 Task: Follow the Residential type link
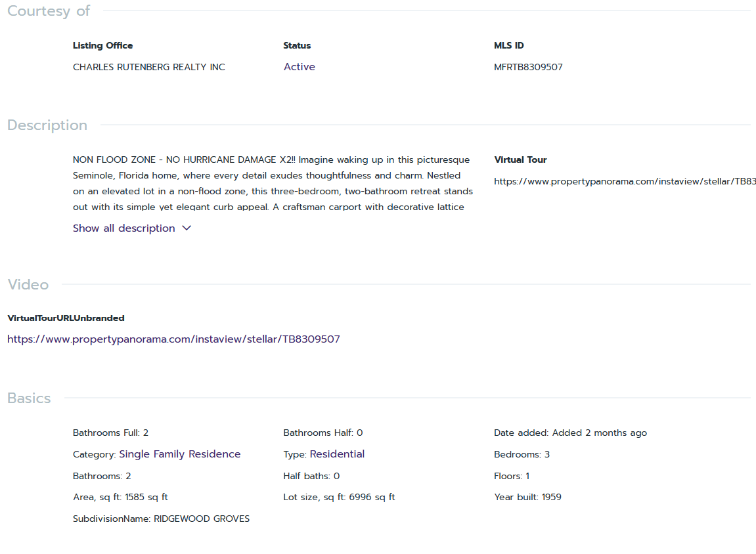[x=337, y=454]
